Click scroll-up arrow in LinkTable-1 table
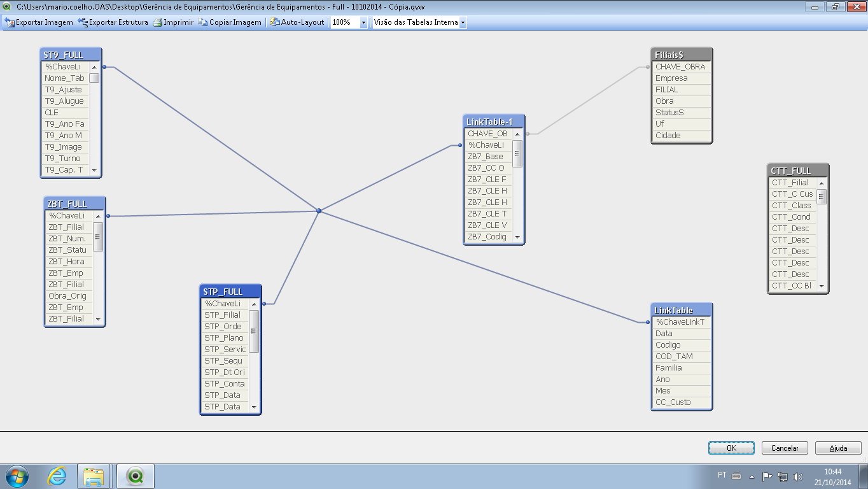Image resolution: width=868 pixels, height=489 pixels. click(x=517, y=134)
